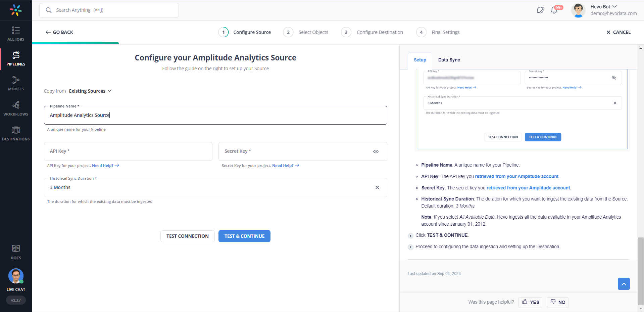Click the scroll-to-top arrow button

coord(624,284)
